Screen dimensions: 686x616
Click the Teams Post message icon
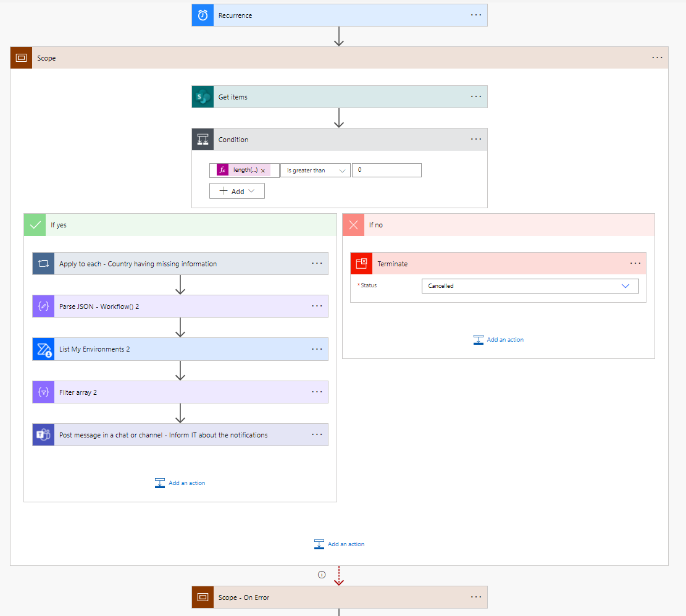pos(43,435)
